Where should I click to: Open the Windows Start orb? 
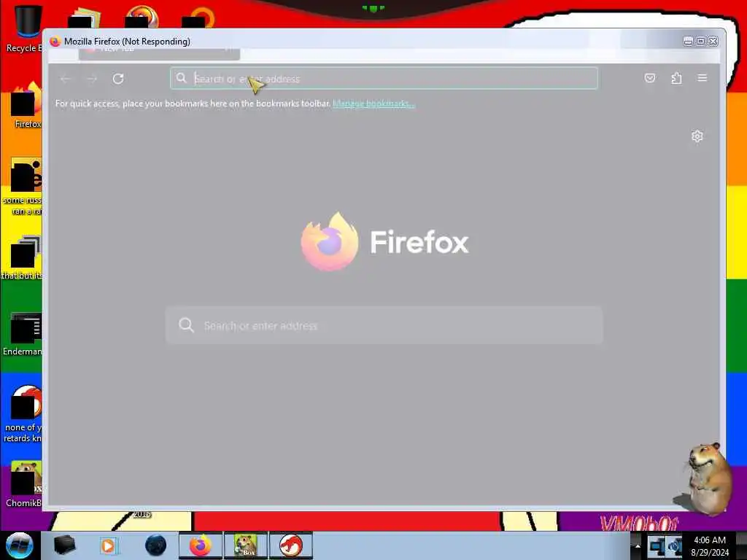[19, 545]
